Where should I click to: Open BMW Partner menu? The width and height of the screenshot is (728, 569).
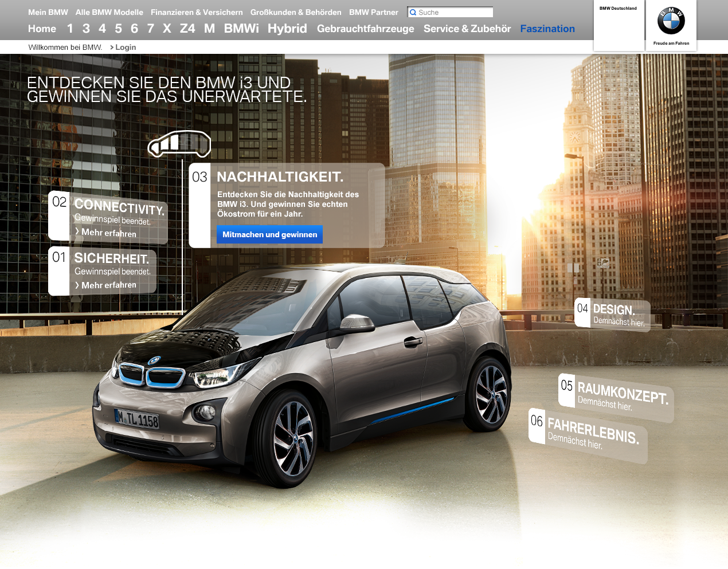[x=374, y=12]
